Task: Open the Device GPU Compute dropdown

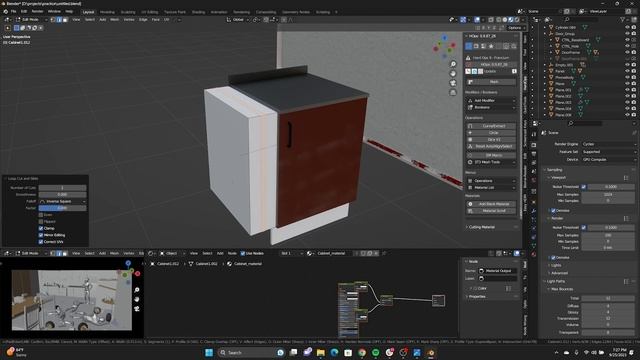Action: point(609,160)
